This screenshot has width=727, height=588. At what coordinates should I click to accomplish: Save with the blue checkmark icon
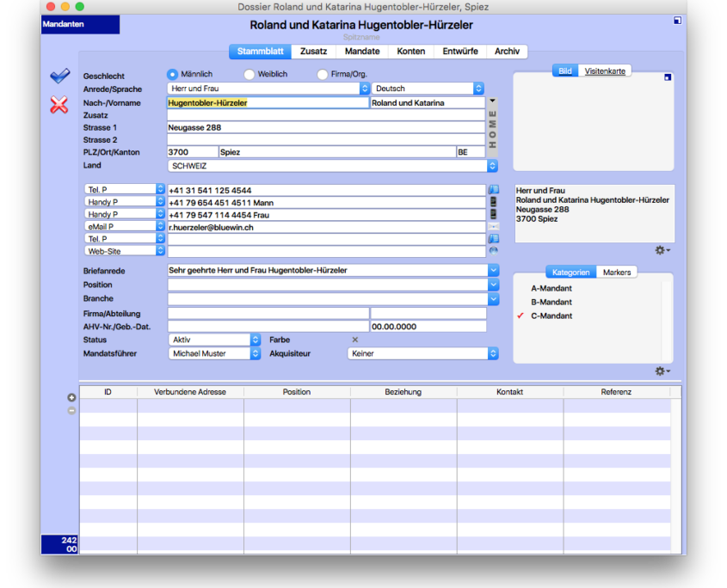coord(60,76)
